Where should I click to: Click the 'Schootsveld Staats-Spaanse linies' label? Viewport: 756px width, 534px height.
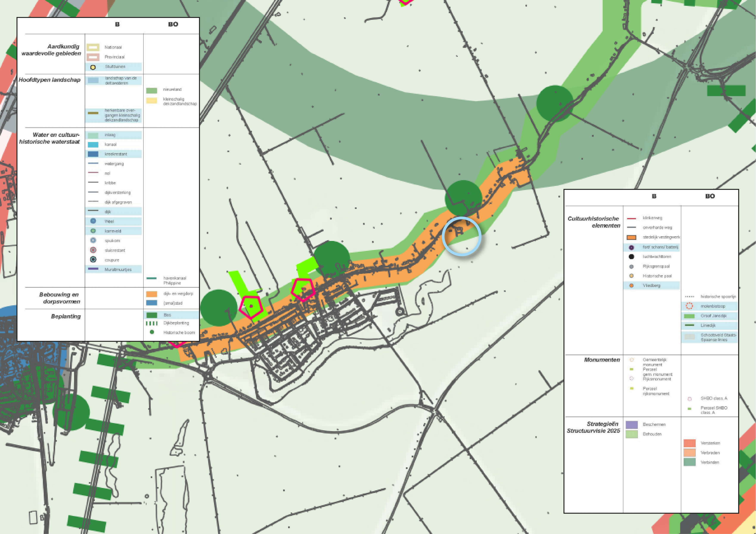click(x=719, y=337)
